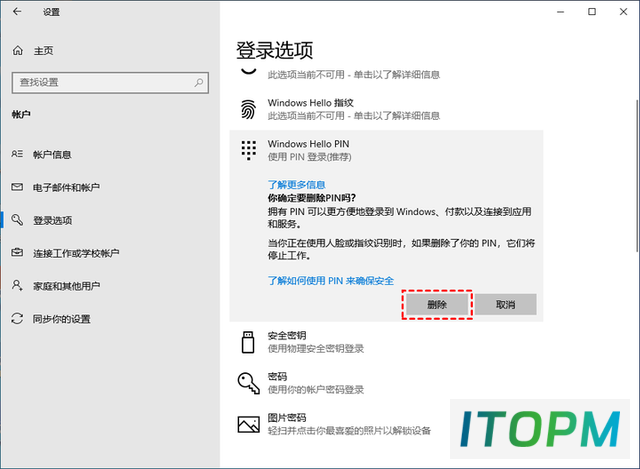Viewport: 640px width, 469px height.
Task: Click the 帐户 section heading
Action: (x=21, y=114)
